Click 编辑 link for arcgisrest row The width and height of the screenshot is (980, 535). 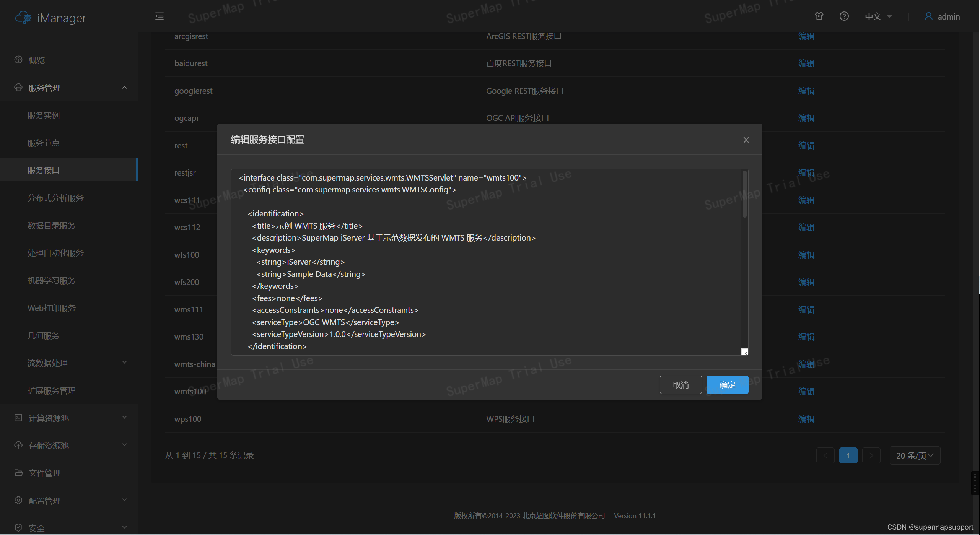tap(806, 36)
